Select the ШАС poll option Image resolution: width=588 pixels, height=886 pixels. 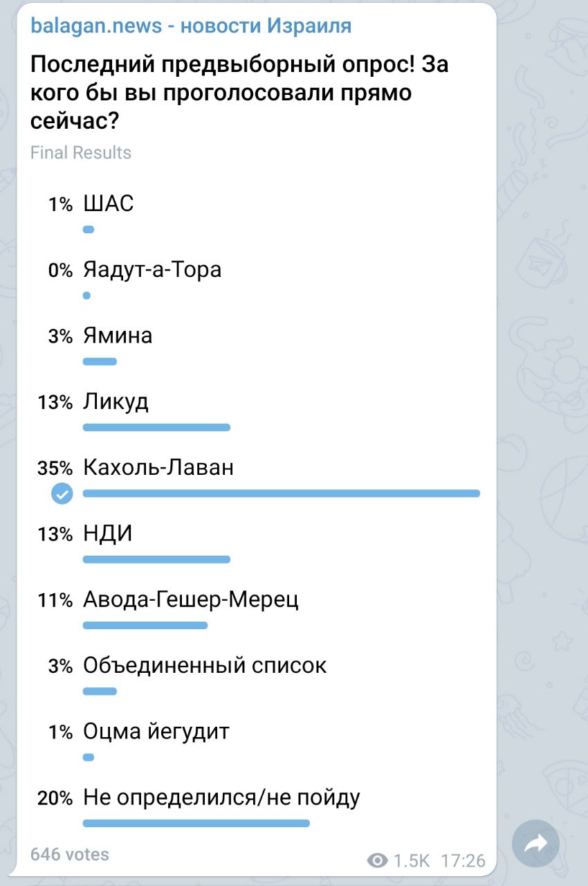click(x=109, y=204)
